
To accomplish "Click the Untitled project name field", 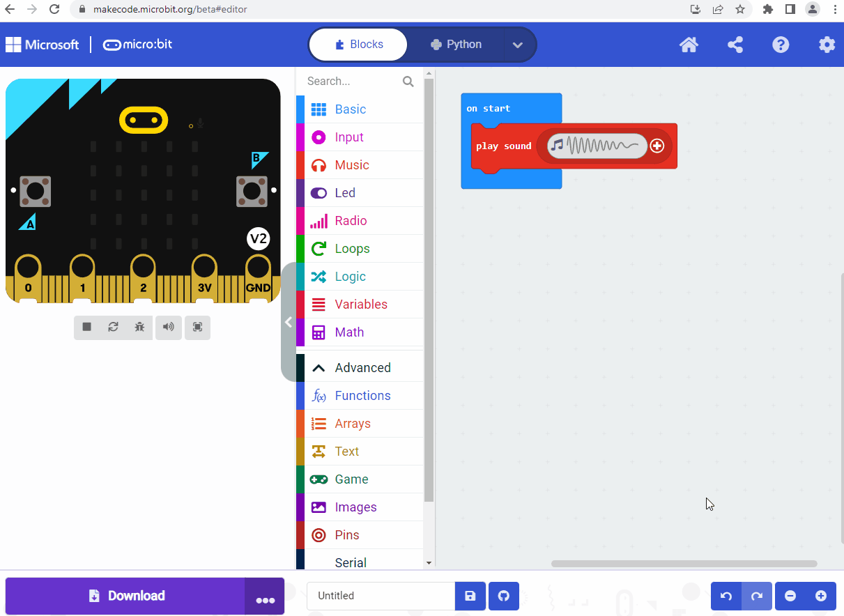I will (x=381, y=596).
